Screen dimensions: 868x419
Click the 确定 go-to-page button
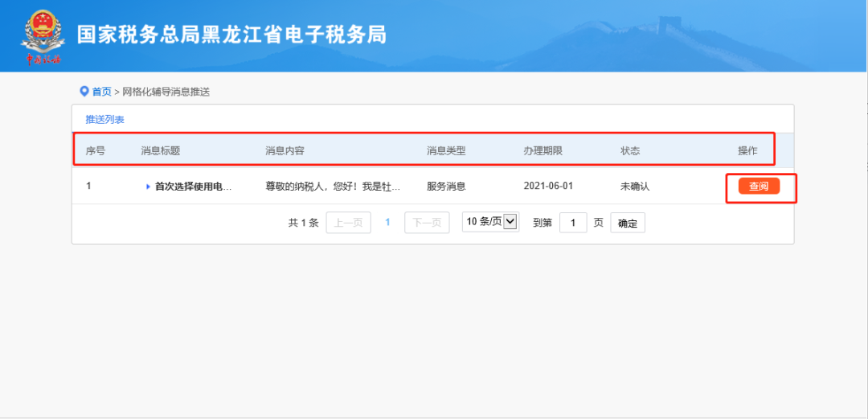[x=628, y=223]
